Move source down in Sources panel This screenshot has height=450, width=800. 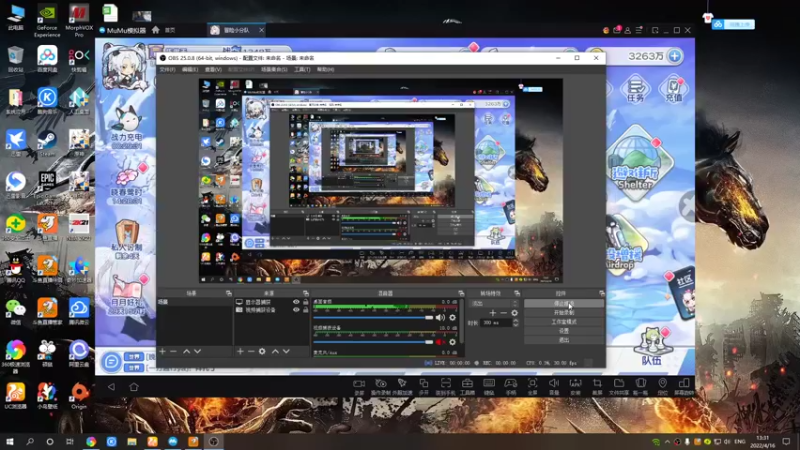(x=286, y=352)
